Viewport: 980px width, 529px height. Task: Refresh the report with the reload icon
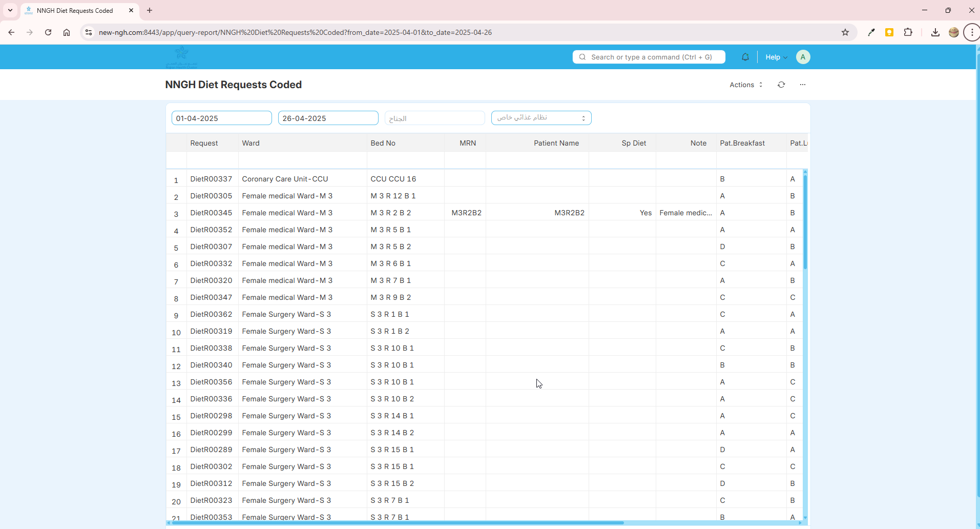(781, 85)
